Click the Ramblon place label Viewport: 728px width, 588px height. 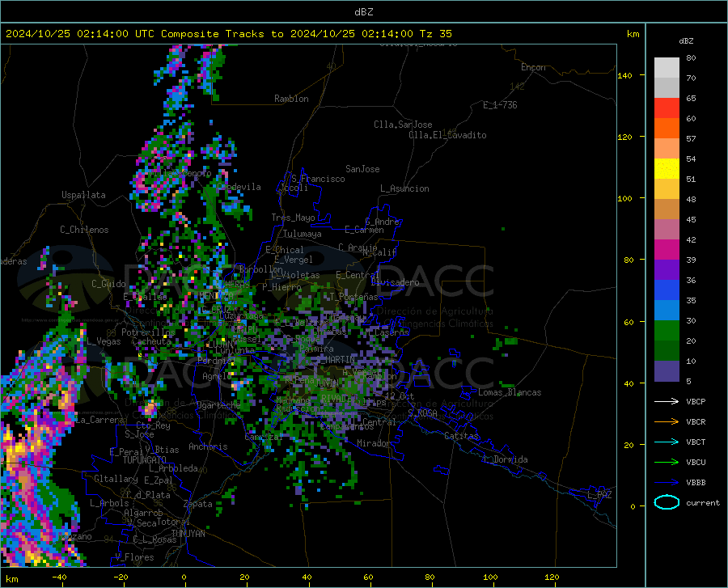tap(291, 99)
